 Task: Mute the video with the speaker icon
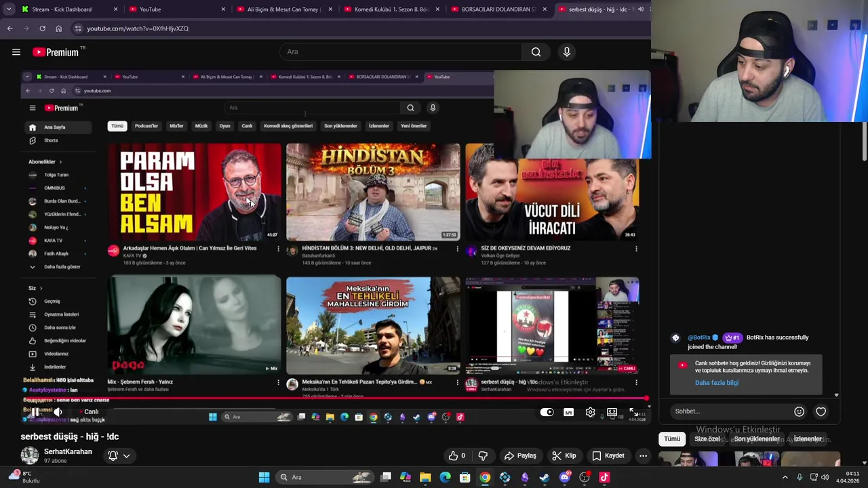click(x=58, y=412)
